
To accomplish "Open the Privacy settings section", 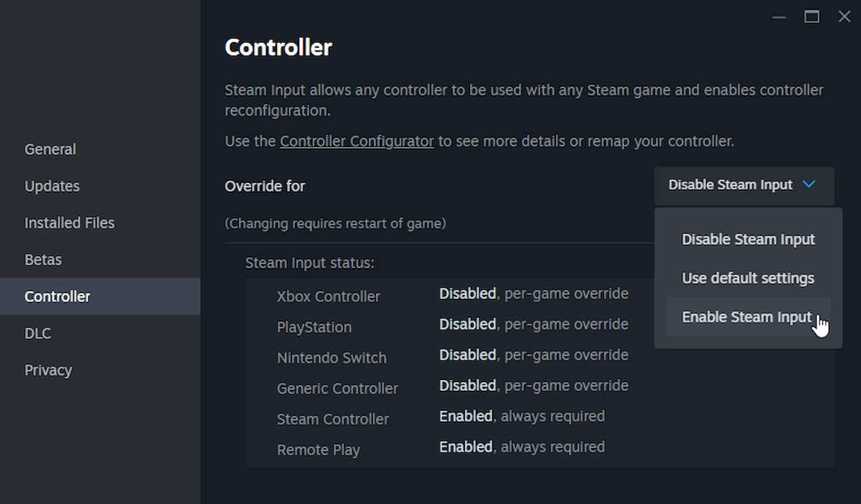I will (48, 370).
